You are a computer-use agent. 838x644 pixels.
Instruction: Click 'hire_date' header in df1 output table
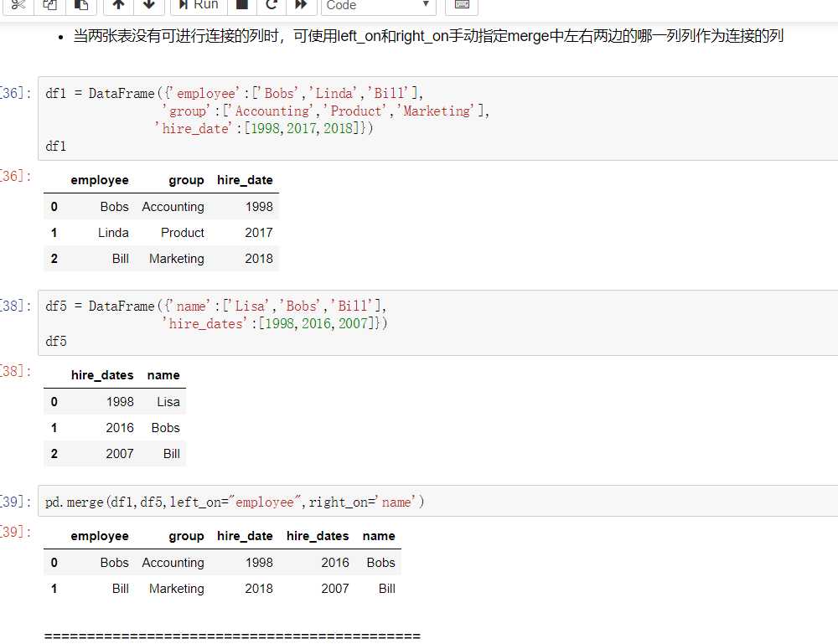[245, 180]
